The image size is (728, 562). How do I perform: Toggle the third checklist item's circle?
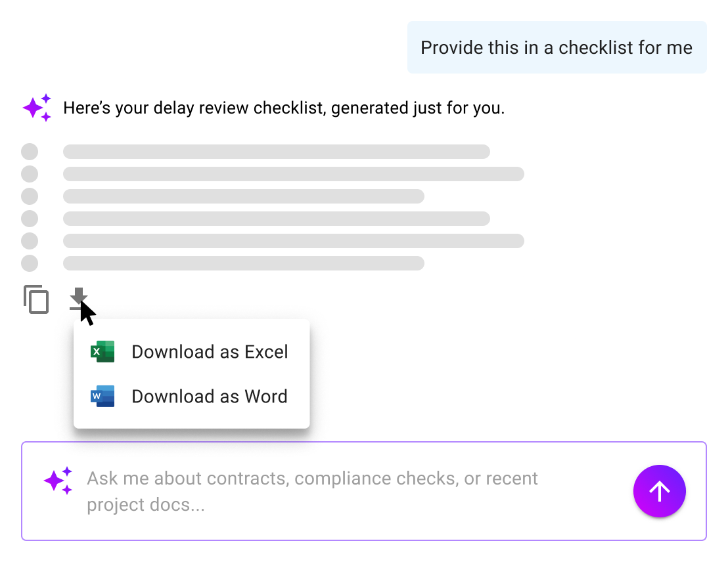[x=29, y=196]
